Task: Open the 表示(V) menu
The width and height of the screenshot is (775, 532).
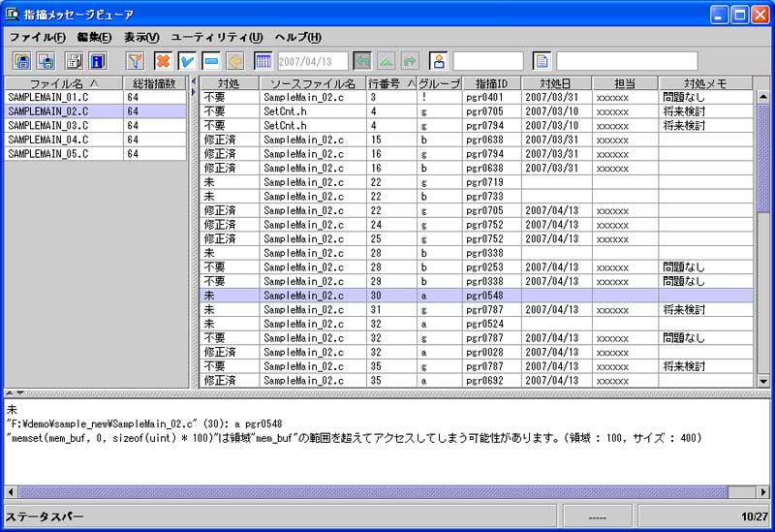Action: tap(141, 37)
